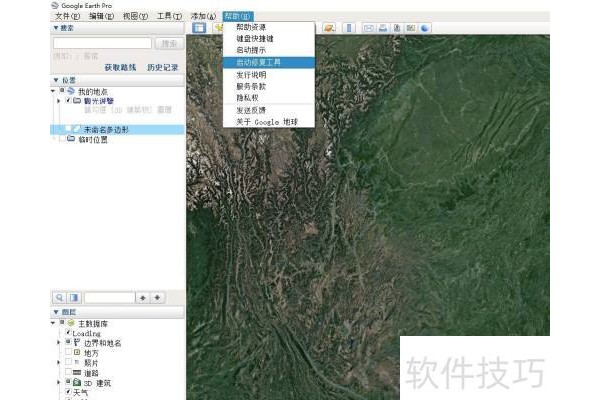
Task: Click the print icon in the toolbar
Action: [x=383, y=28]
